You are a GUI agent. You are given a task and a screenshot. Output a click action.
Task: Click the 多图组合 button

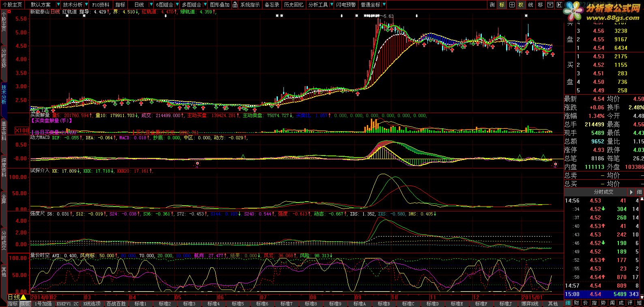click(x=191, y=5)
